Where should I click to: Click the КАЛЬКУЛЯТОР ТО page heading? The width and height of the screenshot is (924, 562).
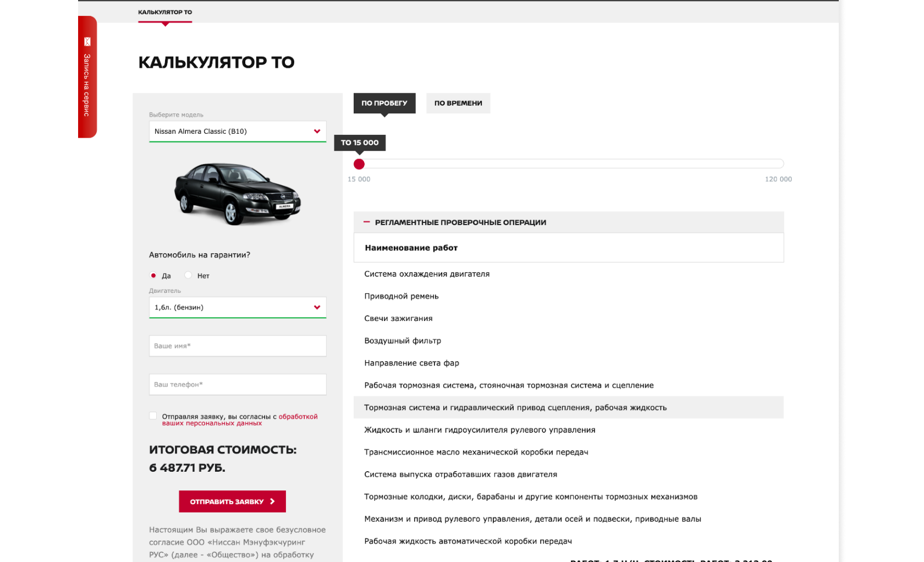point(216,62)
